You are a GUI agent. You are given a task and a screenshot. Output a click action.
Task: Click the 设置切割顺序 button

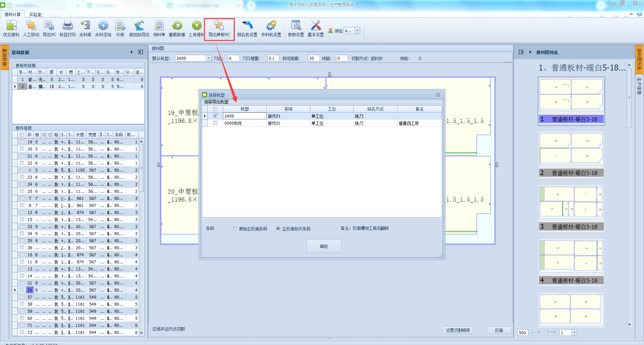pyautogui.click(x=458, y=330)
